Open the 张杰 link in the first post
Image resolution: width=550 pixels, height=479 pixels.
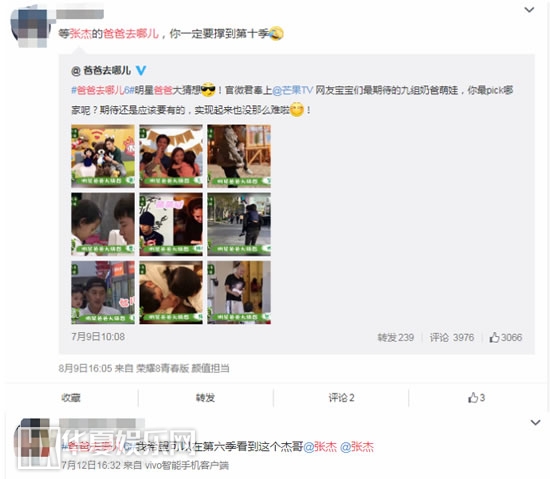coord(80,34)
